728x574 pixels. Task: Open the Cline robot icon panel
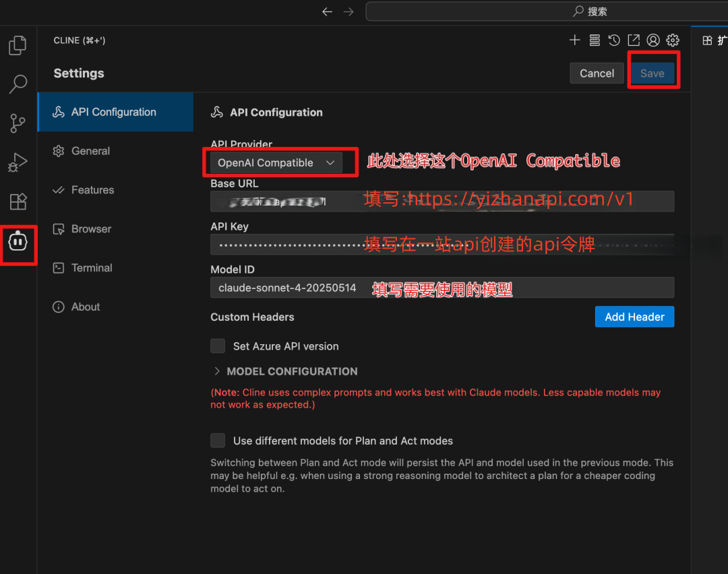pos(18,241)
